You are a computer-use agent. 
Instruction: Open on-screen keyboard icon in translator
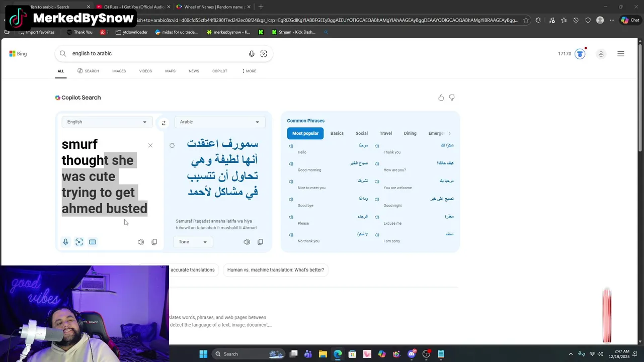(x=93, y=242)
